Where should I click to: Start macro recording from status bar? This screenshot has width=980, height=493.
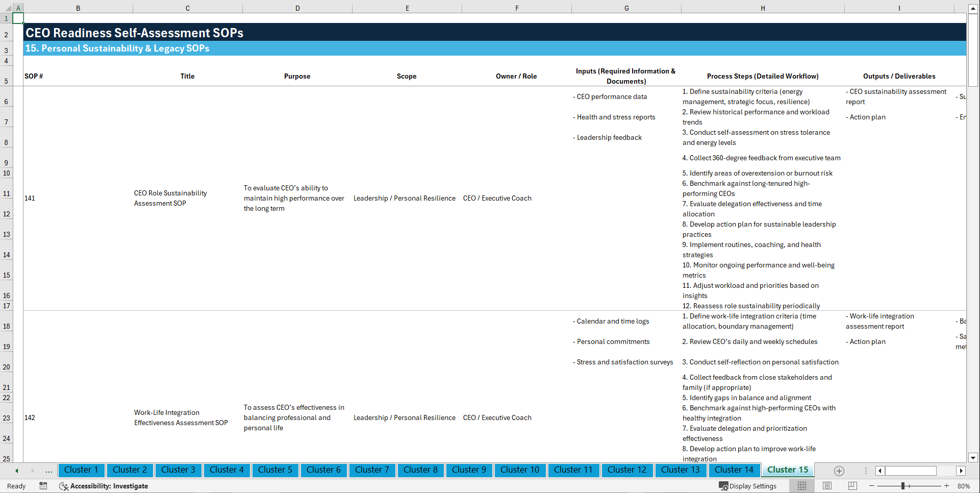(x=43, y=486)
